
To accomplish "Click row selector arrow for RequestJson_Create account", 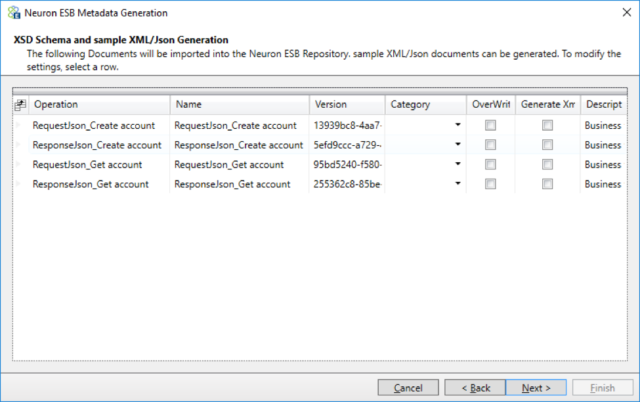I will (20, 125).
